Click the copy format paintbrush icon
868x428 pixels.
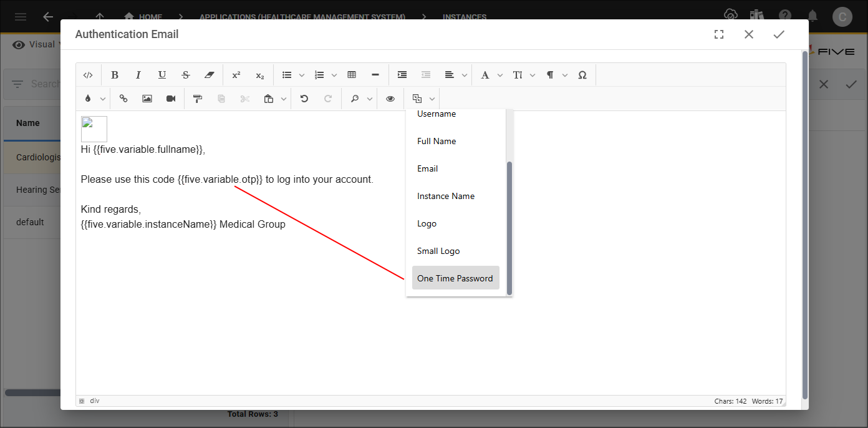[198, 99]
